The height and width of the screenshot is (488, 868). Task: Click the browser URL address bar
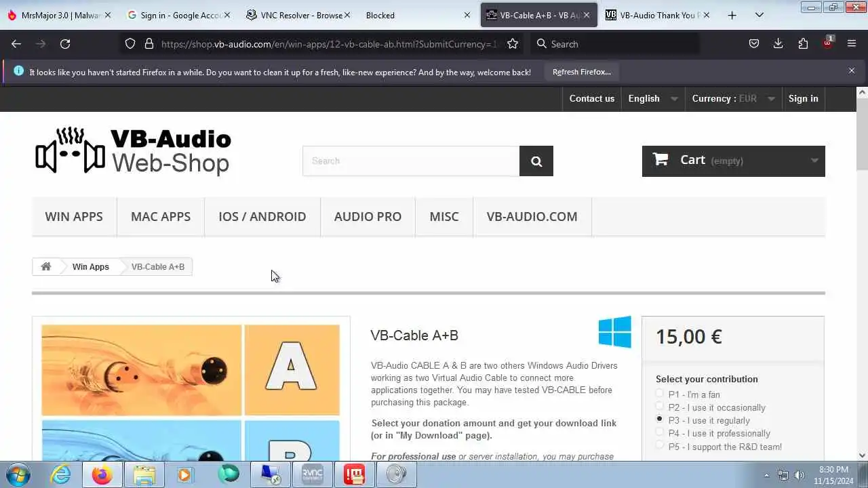[x=329, y=44]
